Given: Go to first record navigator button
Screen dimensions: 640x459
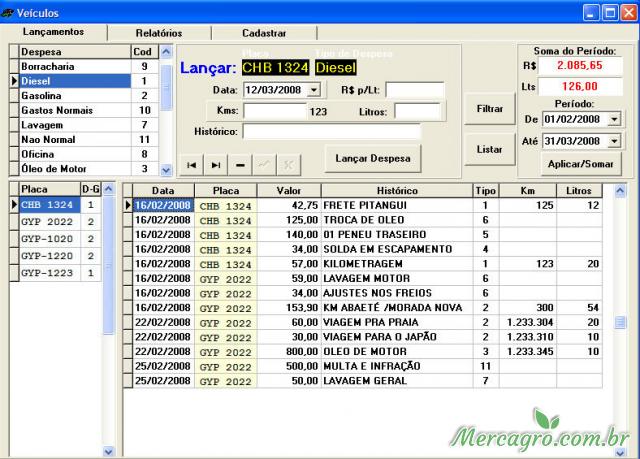Looking at the screenshot, I should [192, 164].
